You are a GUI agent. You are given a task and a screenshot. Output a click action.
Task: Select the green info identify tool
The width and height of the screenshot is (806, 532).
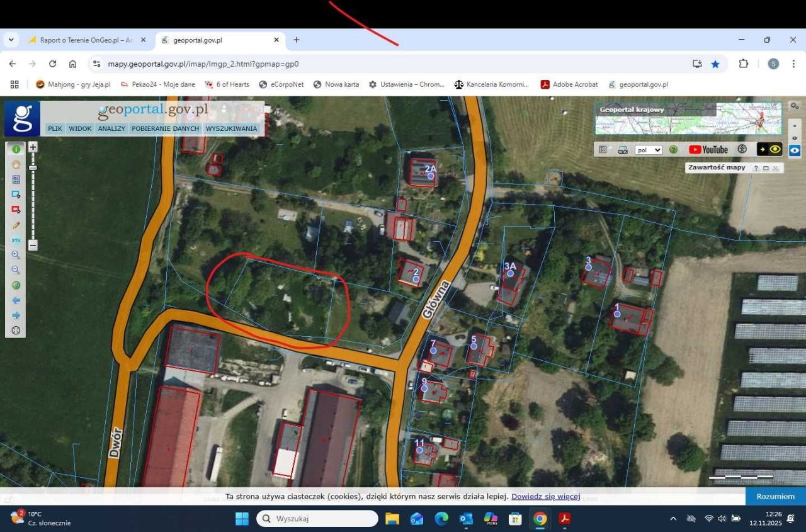[16, 149]
